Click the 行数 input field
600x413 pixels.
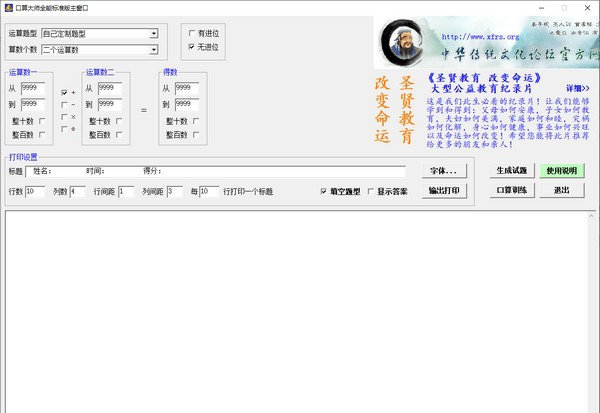[35, 191]
